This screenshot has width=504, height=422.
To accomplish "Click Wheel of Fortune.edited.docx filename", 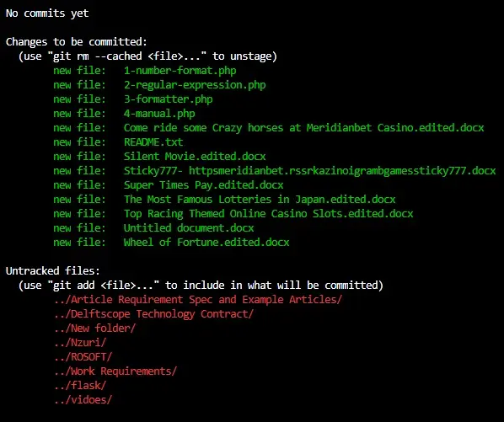I will coord(206,242).
